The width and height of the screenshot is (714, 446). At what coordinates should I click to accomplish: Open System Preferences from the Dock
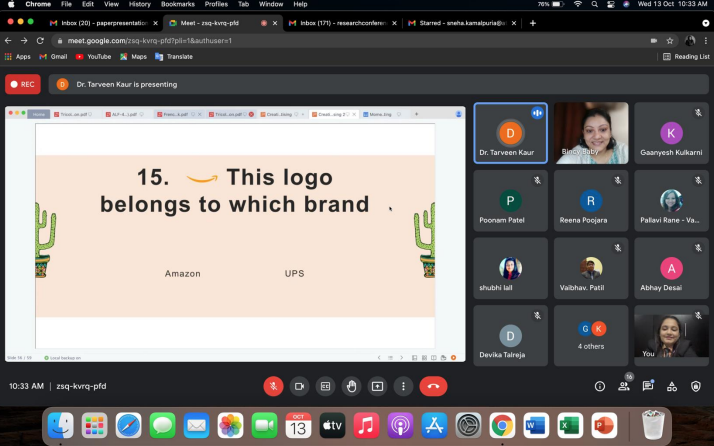pos(469,425)
